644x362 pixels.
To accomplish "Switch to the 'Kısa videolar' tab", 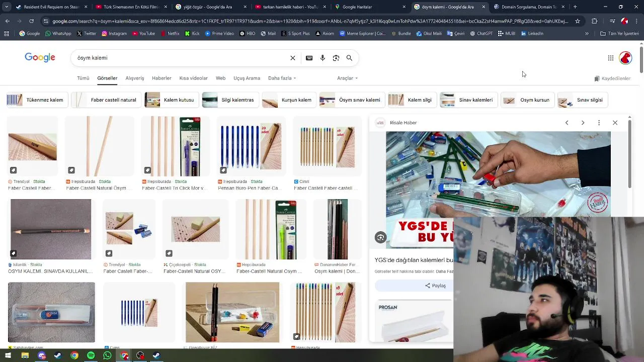I will (193, 78).
